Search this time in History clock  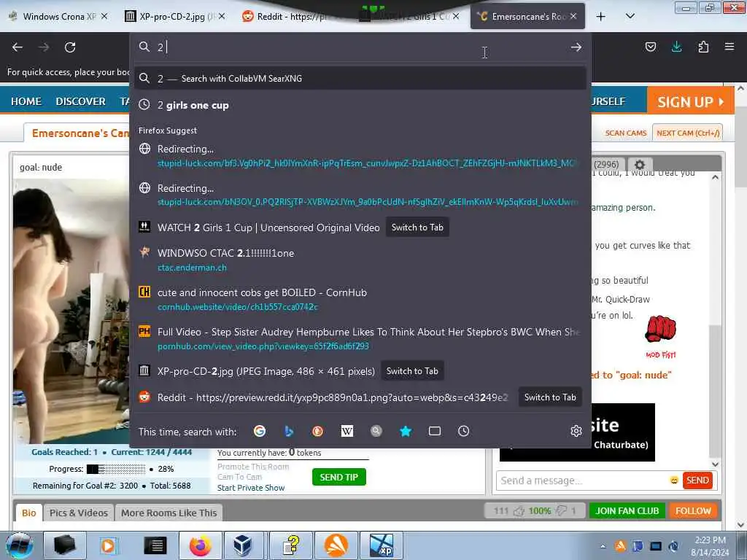tap(463, 432)
